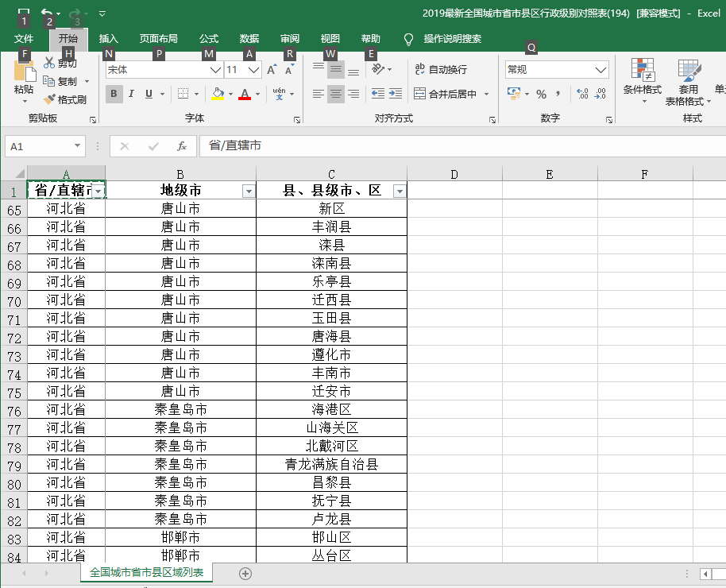Viewport: 726px width, 588px height.
Task: Click the Paste (粘贴) clipboard icon
Action: [x=24, y=72]
